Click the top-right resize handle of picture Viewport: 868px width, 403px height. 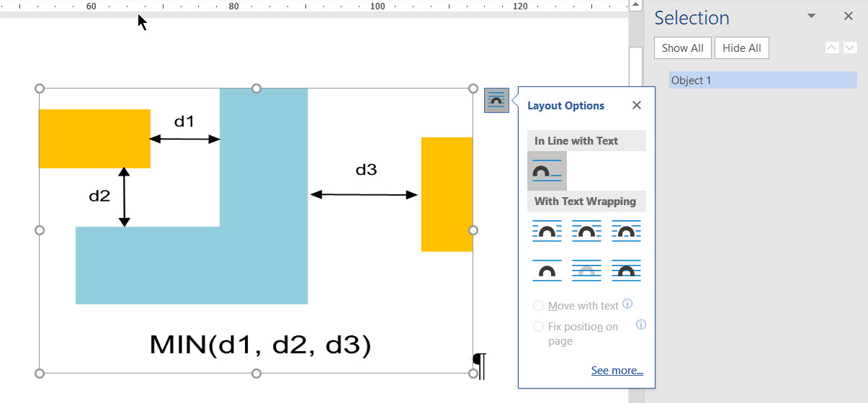tap(473, 89)
